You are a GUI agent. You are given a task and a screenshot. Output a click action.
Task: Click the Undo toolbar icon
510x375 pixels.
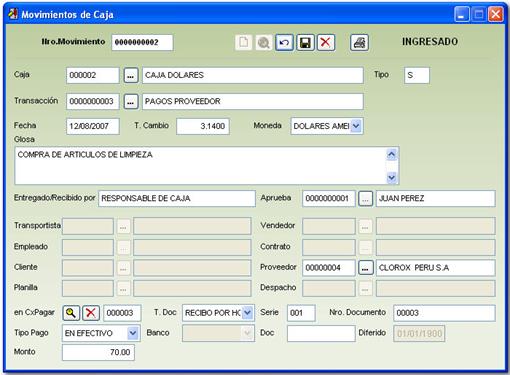pos(284,43)
